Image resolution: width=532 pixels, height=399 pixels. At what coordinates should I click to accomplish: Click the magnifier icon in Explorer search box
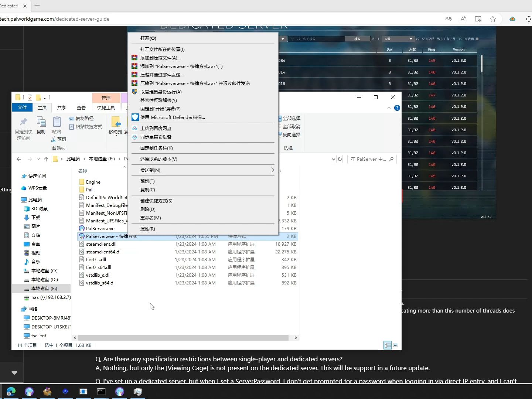(x=392, y=159)
